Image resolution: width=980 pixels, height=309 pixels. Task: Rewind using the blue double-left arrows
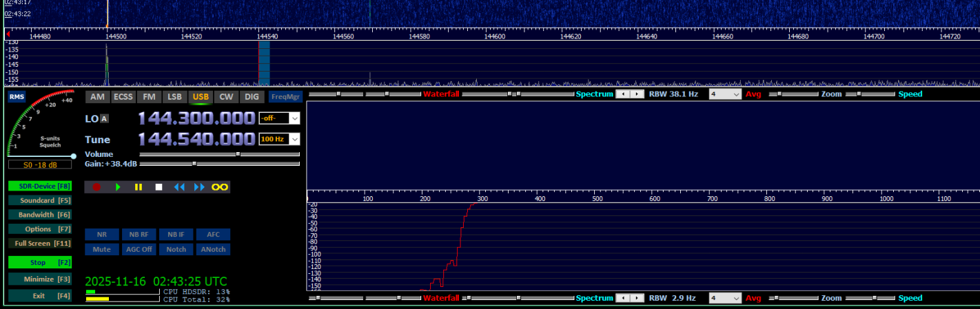(179, 187)
